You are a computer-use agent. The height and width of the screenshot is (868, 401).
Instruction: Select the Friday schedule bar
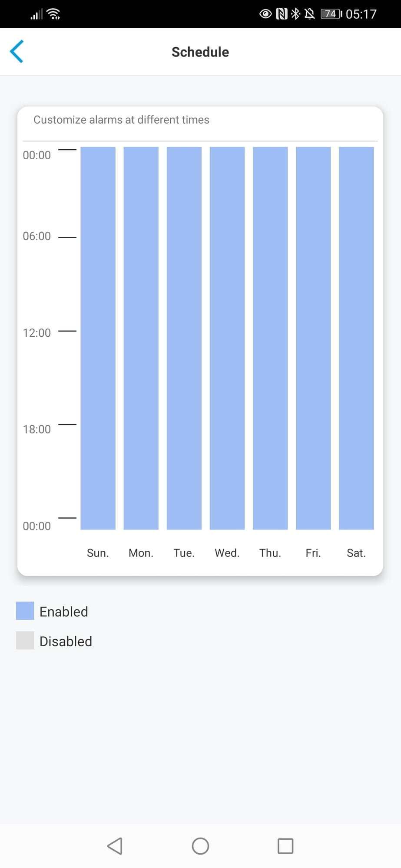[313, 338]
